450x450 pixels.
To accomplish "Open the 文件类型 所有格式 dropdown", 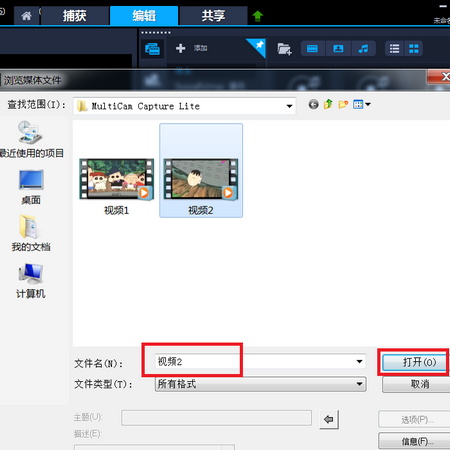I will click(260, 384).
